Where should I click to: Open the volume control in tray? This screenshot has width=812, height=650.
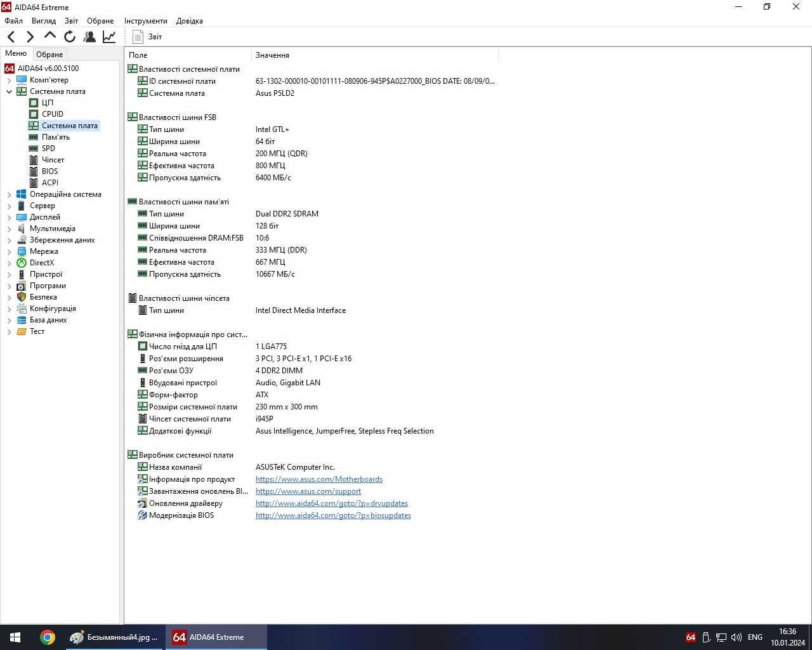736,637
